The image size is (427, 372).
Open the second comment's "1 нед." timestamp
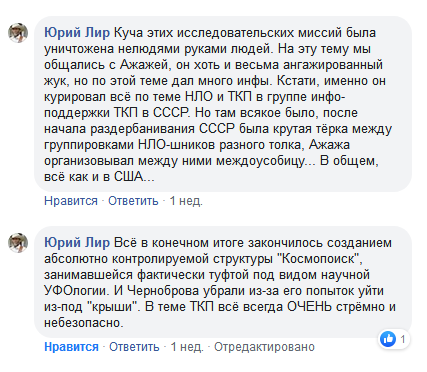point(187,347)
